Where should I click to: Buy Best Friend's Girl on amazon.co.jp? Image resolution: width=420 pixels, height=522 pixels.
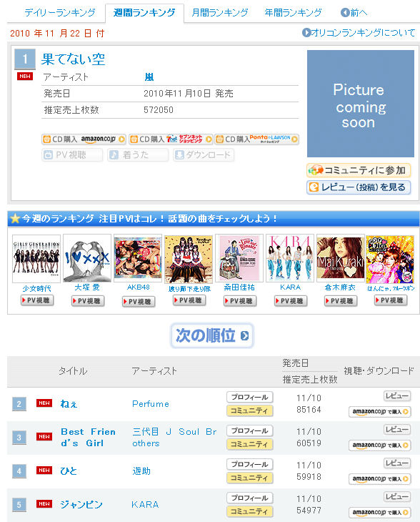[380, 445]
